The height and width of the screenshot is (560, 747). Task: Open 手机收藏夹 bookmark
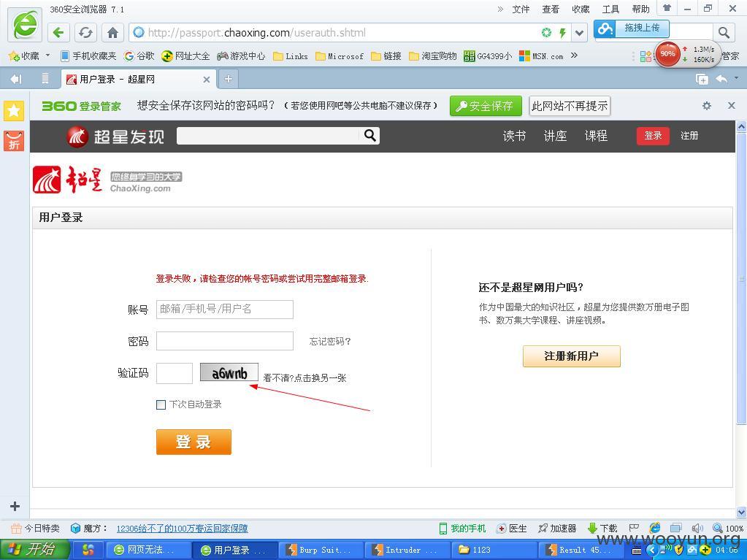click(x=88, y=55)
